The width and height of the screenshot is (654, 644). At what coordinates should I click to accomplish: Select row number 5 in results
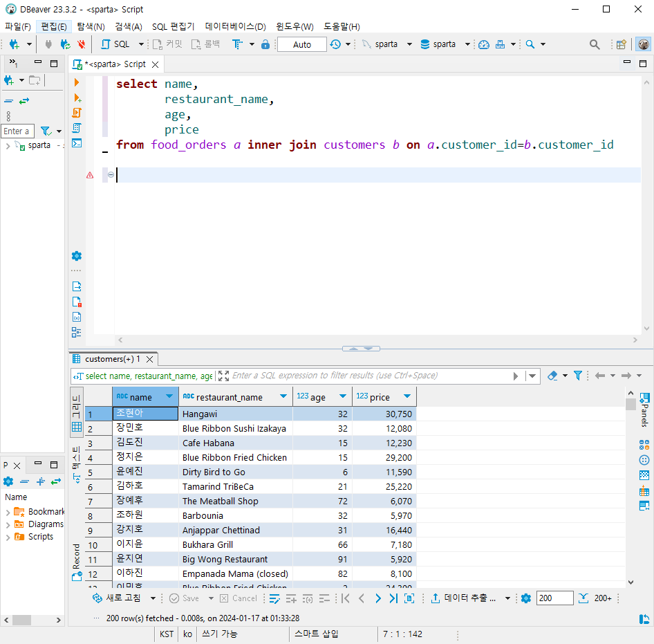[98, 472]
